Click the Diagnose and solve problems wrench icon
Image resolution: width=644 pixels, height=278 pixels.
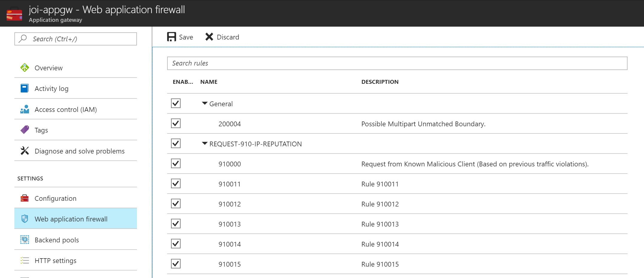click(25, 151)
